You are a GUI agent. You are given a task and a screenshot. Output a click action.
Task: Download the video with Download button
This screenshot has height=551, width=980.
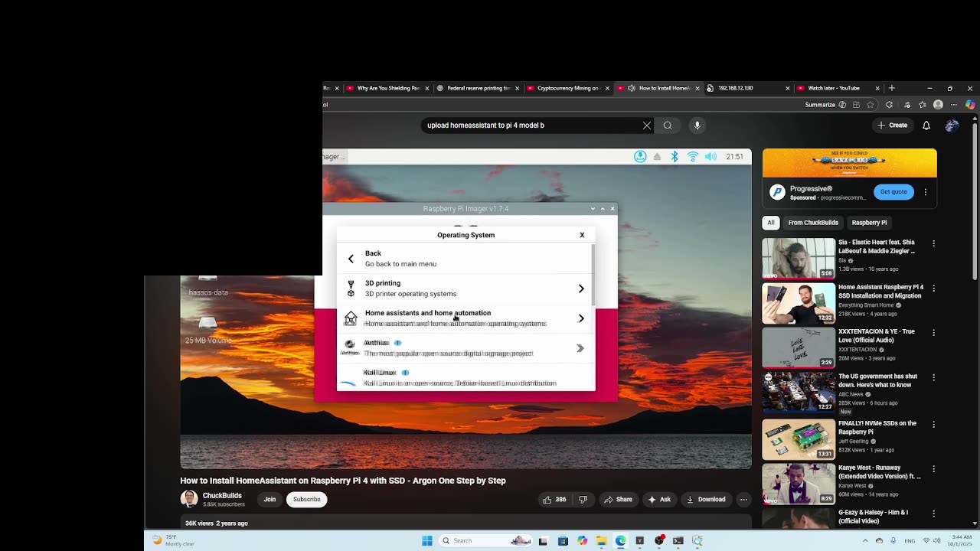pyautogui.click(x=706, y=500)
